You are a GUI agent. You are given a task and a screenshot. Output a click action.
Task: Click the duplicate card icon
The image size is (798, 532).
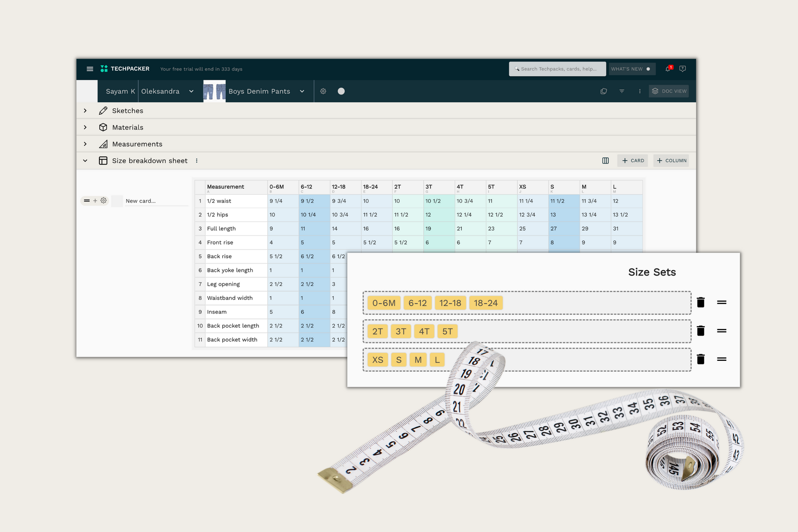click(x=602, y=91)
